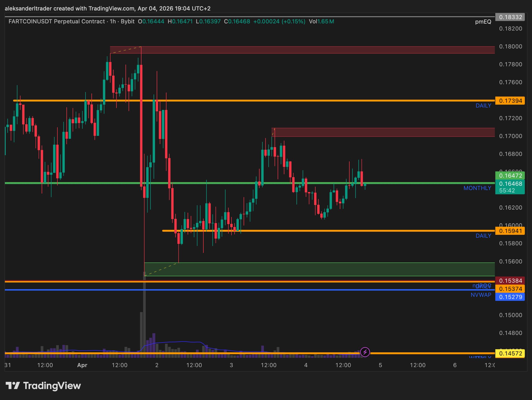Click the yellow 0.14572 price label
Screen dimensions: 532x400
coord(510,353)
